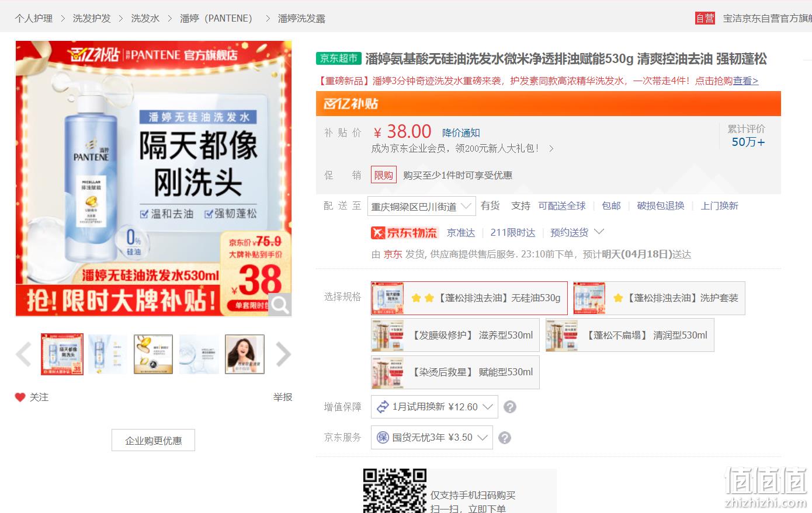This screenshot has height=513, width=812.
Task: Click the ¥38.00 subsidy price
Action: 402,131
